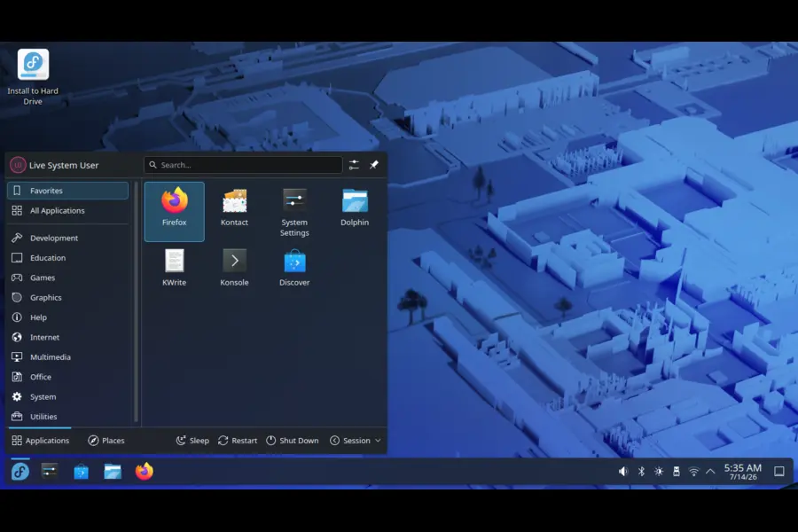The width and height of the screenshot is (798, 532).
Task: Launch KWrite text editor
Action: pos(174,268)
